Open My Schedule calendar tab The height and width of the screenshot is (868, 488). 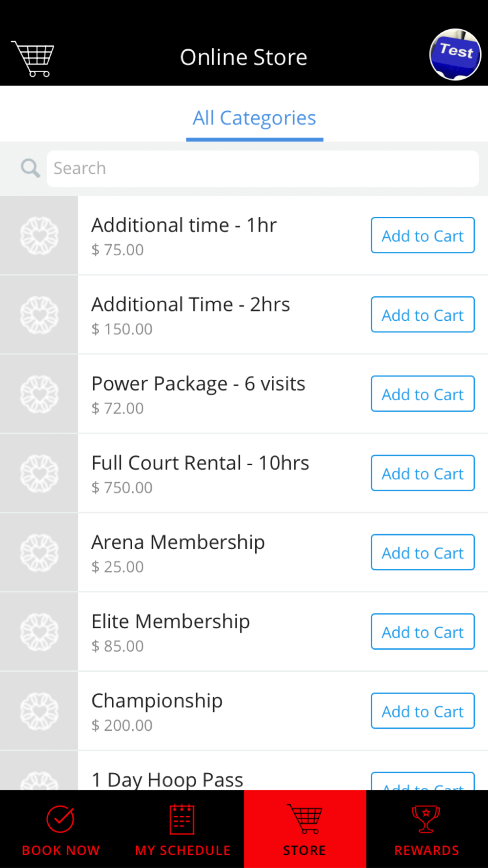183,829
